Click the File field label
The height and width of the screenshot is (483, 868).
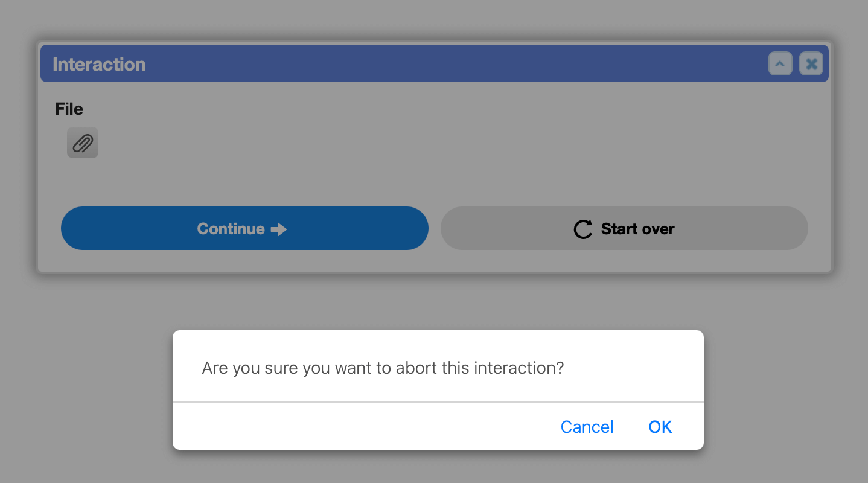click(x=69, y=109)
